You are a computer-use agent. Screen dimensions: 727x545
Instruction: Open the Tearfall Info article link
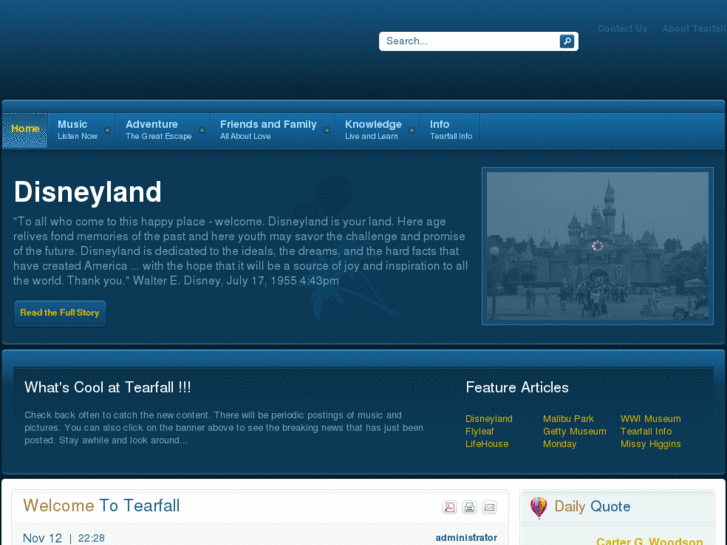646,431
